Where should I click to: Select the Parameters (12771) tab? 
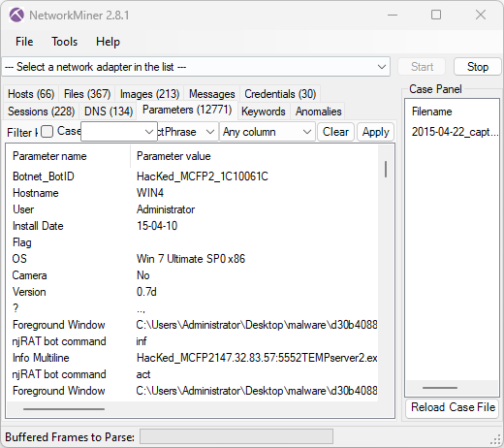click(x=187, y=110)
